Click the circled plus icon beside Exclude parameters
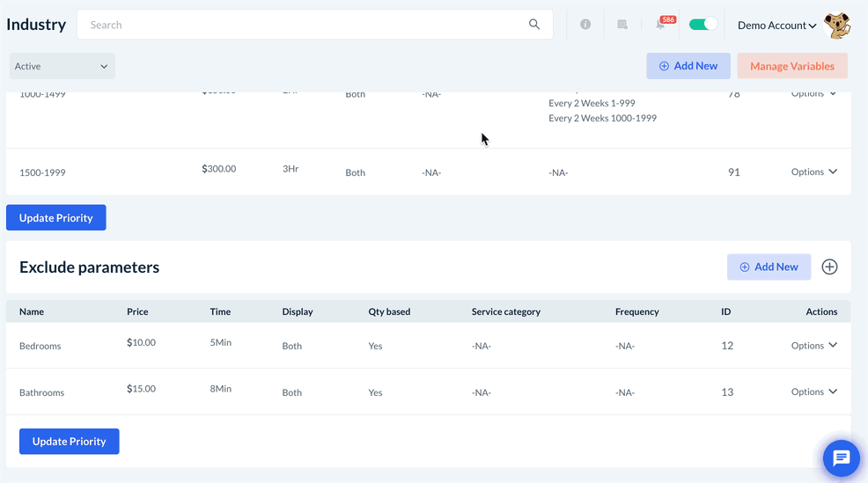868x483 pixels. [x=829, y=267]
